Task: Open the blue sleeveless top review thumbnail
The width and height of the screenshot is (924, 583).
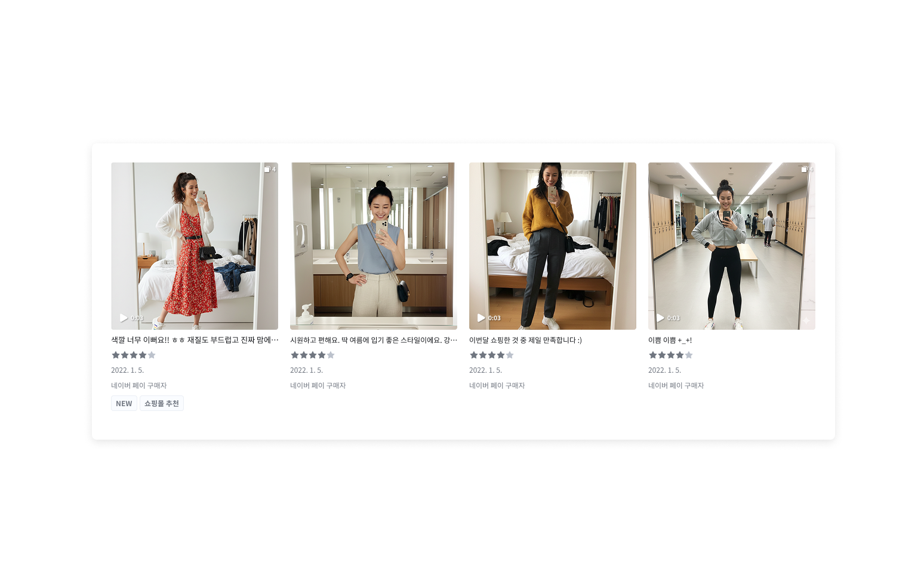Action: 374,246
